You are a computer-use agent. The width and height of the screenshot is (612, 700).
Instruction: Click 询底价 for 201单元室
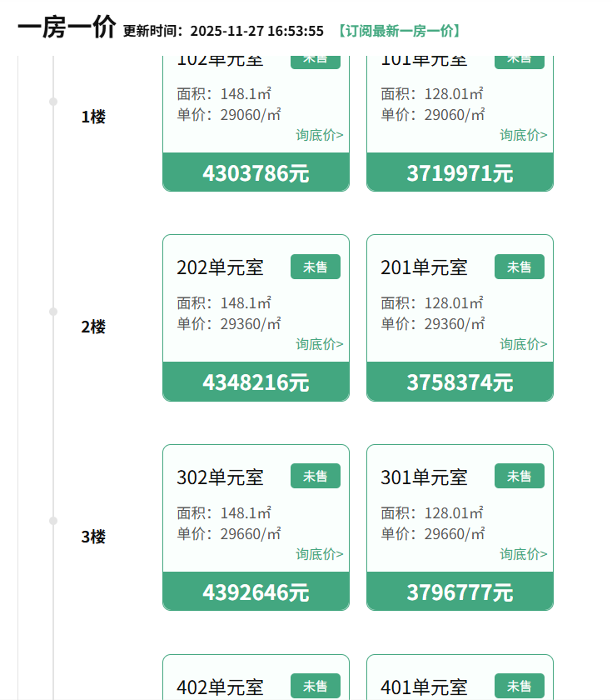pos(523,344)
